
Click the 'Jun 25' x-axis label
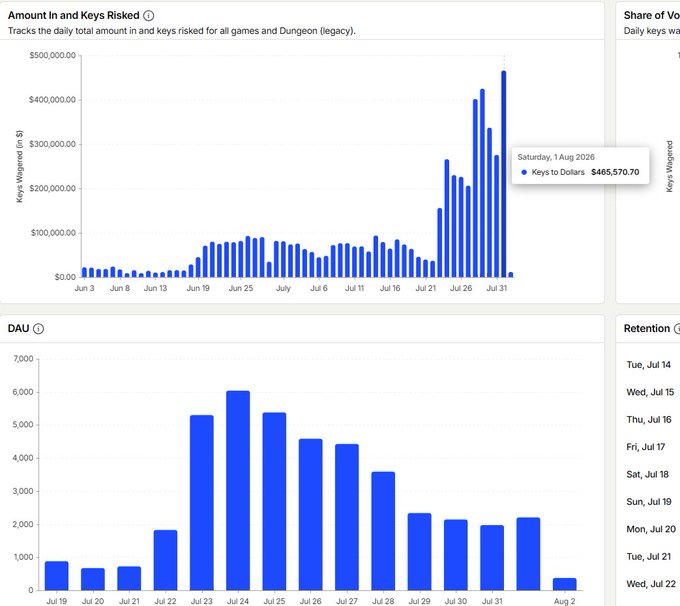[x=241, y=288]
